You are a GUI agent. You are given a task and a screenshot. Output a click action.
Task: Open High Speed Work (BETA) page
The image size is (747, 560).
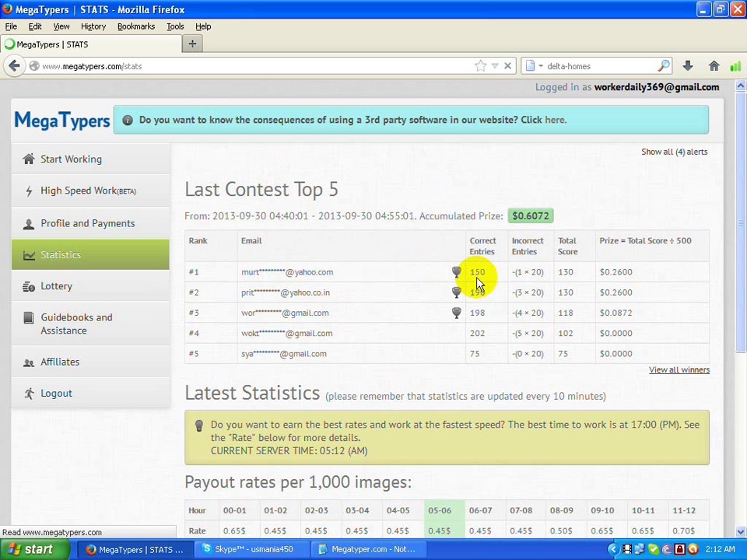point(90,191)
